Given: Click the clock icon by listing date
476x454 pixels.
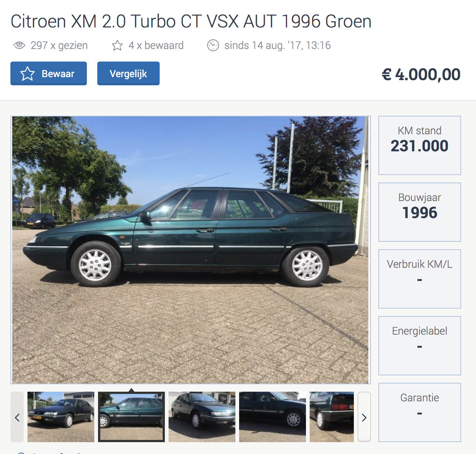Looking at the screenshot, I should (x=213, y=45).
